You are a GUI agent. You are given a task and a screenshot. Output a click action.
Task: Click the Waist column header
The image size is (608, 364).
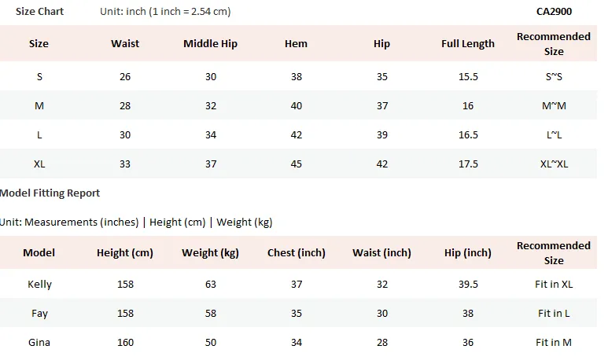tap(125, 43)
